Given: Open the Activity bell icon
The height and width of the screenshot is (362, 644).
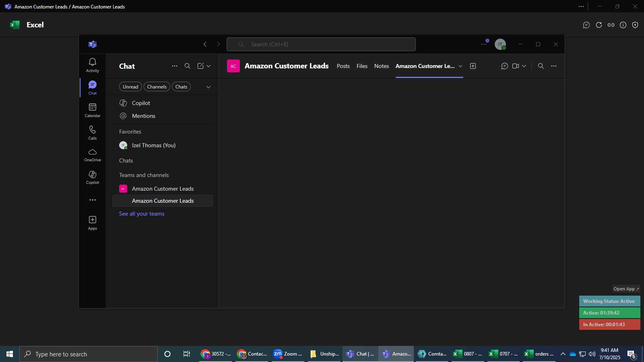Looking at the screenshot, I should [93, 65].
